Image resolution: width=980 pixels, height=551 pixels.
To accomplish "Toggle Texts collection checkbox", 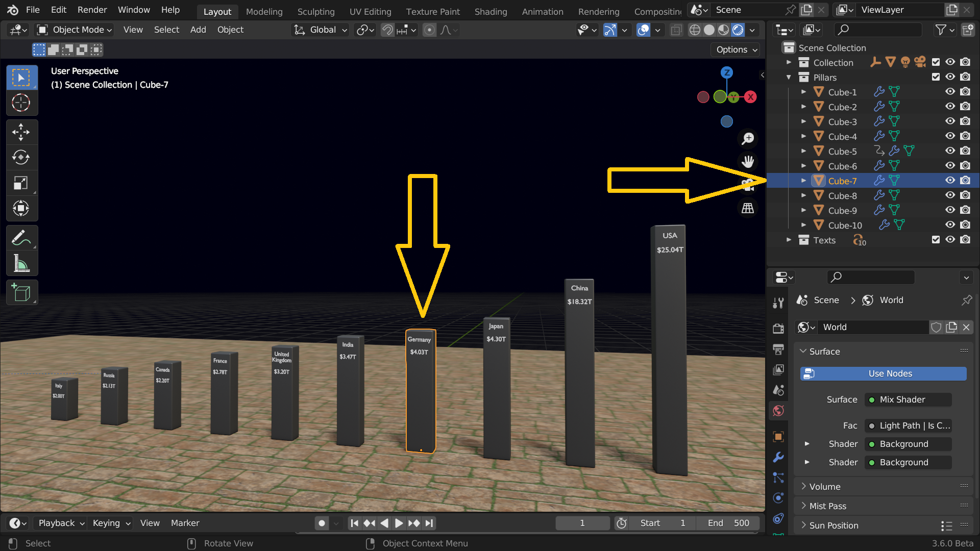I will 936,240.
